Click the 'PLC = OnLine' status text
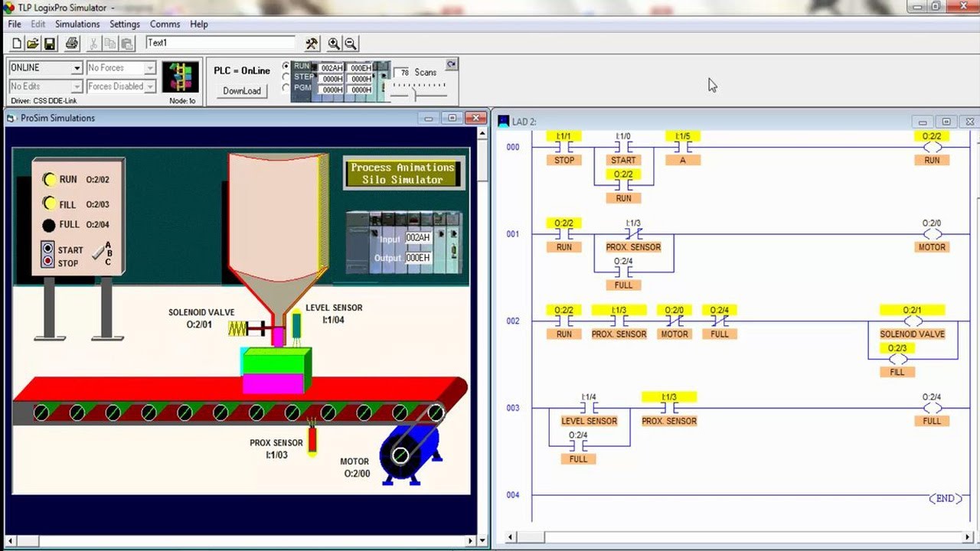 pos(242,70)
